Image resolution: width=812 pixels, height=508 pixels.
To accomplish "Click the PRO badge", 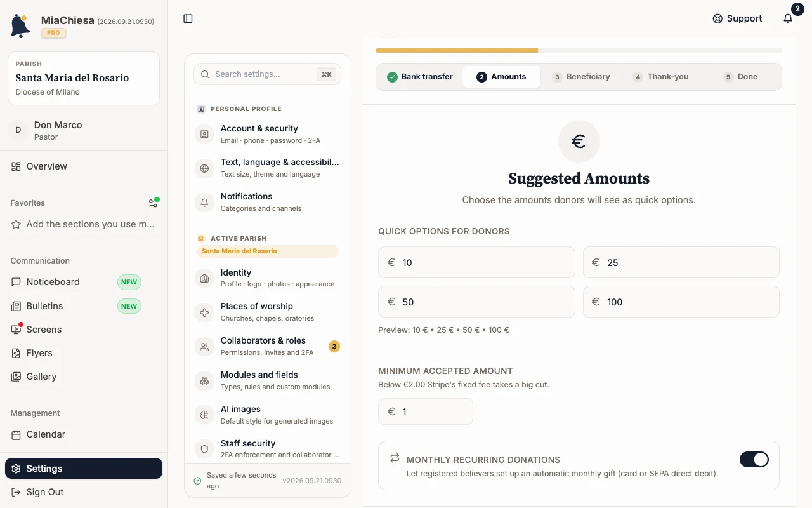I will (x=54, y=33).
